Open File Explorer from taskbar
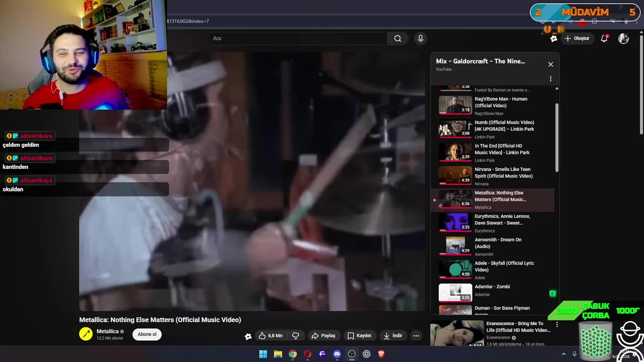This screenshot has height=362, width=644. click(x=278, y=354)
